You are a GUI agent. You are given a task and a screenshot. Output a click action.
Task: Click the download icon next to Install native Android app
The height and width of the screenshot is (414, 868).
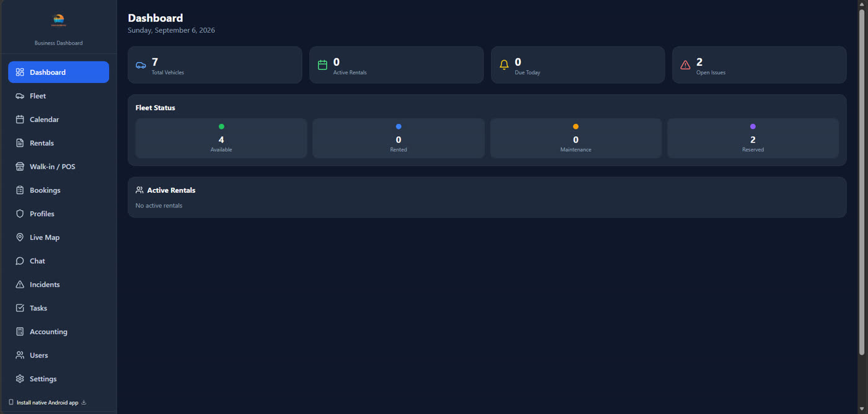(x=84, y=402)
